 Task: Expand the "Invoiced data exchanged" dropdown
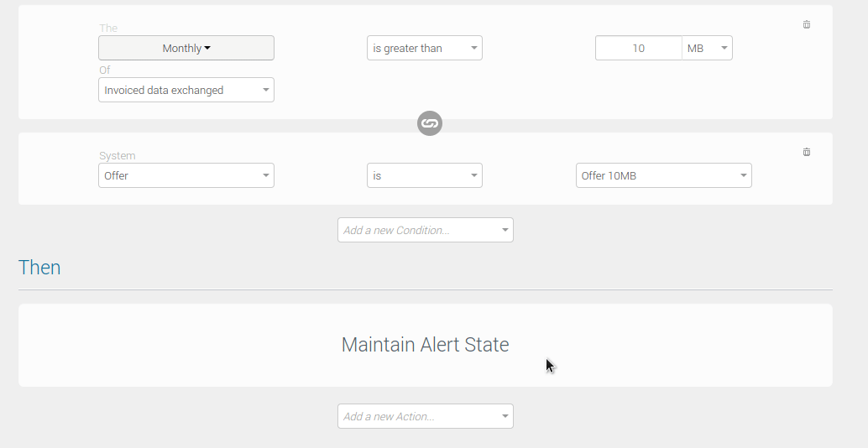[x=186, y=90]
